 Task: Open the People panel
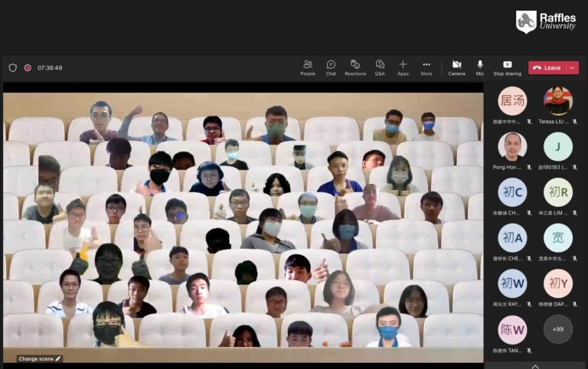[x=307, y=67]
